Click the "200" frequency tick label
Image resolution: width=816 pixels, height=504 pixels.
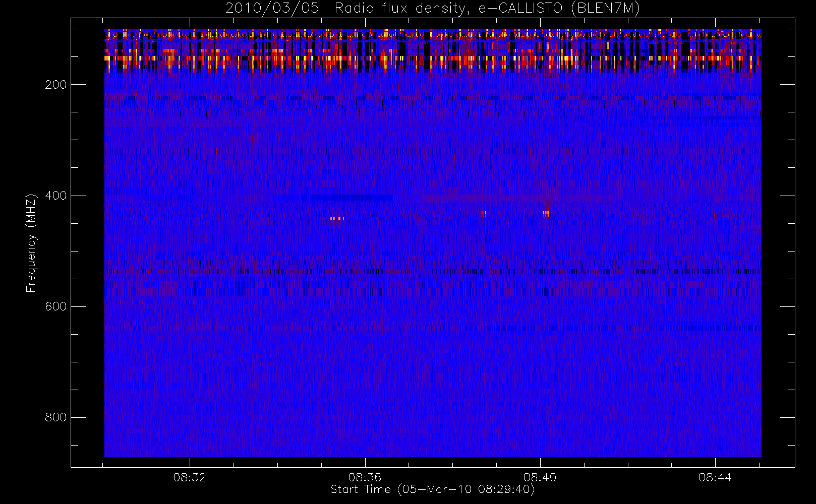click(56, 85)
